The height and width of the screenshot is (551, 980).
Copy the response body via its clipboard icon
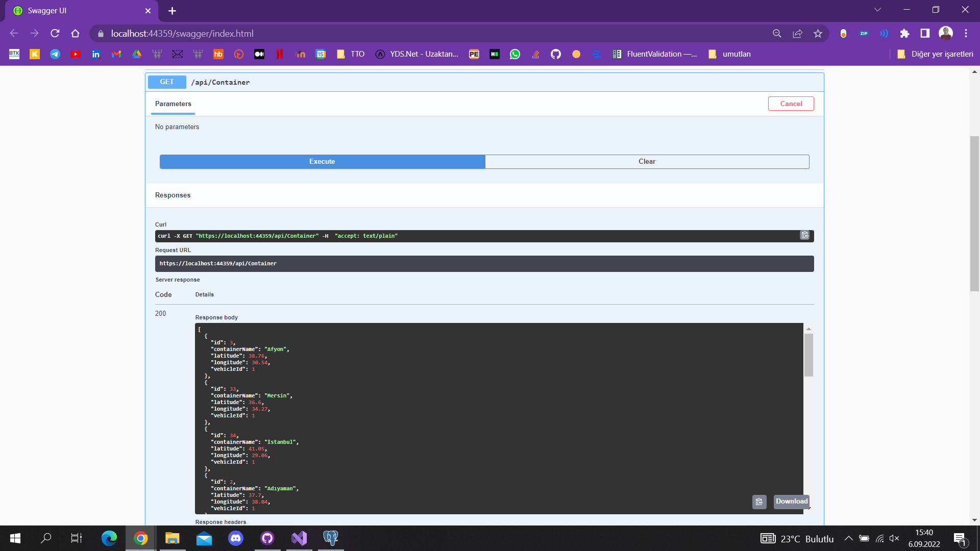point(759,502)
